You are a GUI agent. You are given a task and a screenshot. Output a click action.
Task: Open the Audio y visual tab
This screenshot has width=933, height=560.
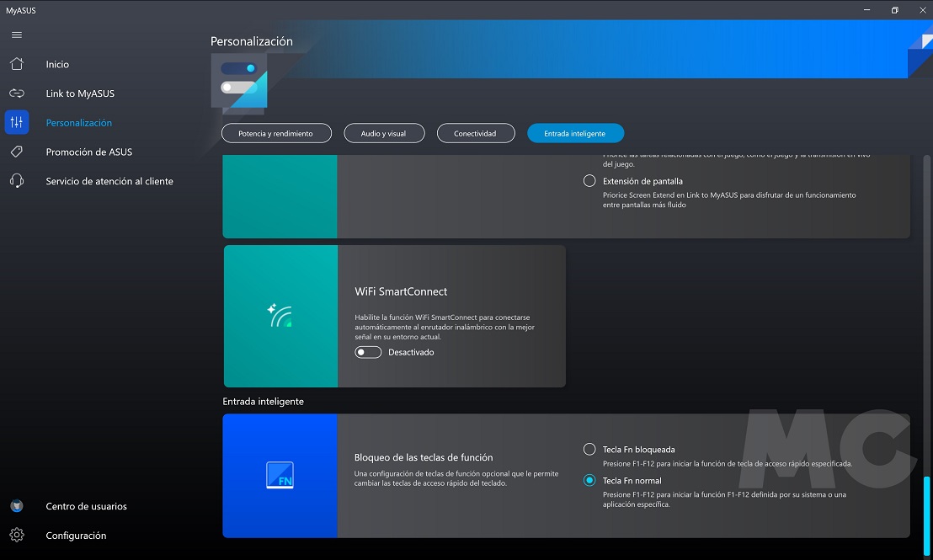tap(383, 133)
